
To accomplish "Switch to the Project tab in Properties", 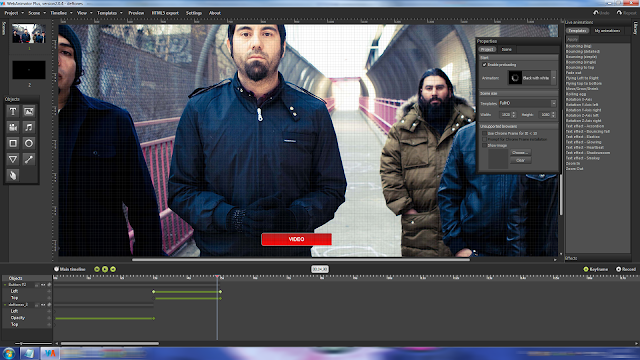I will click(487, 49).
